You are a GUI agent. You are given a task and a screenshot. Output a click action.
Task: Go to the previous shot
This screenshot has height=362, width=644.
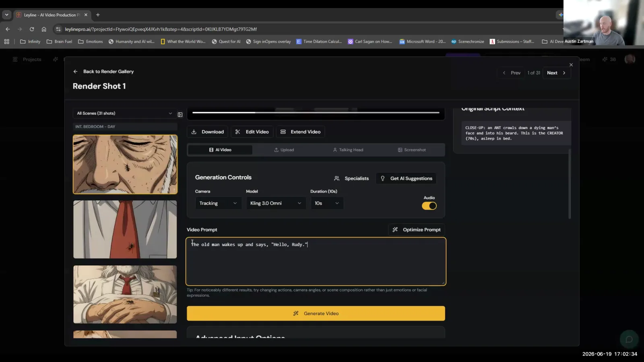512,73
